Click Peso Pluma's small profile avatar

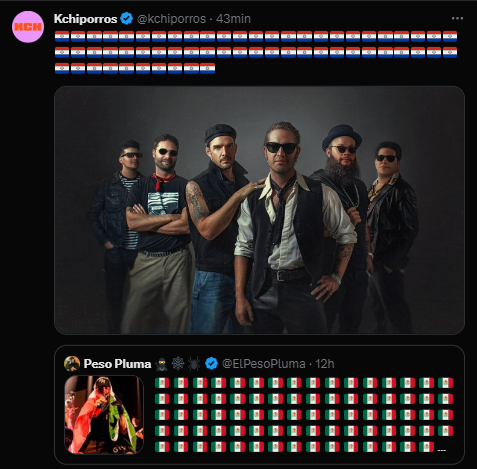coord(72,363)
